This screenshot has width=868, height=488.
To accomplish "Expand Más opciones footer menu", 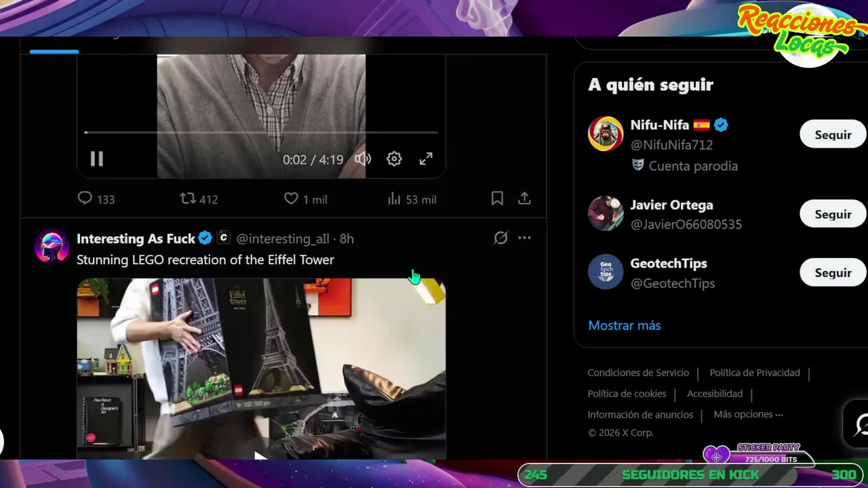I will click(x=748, y=414).
